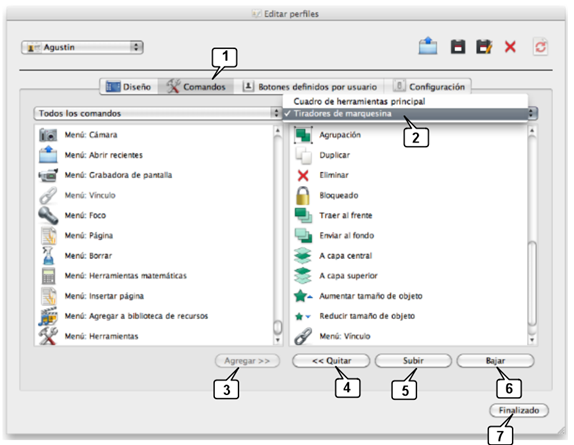Switch to the Diseño tab

pyautogui.click(x=129, y=87)
